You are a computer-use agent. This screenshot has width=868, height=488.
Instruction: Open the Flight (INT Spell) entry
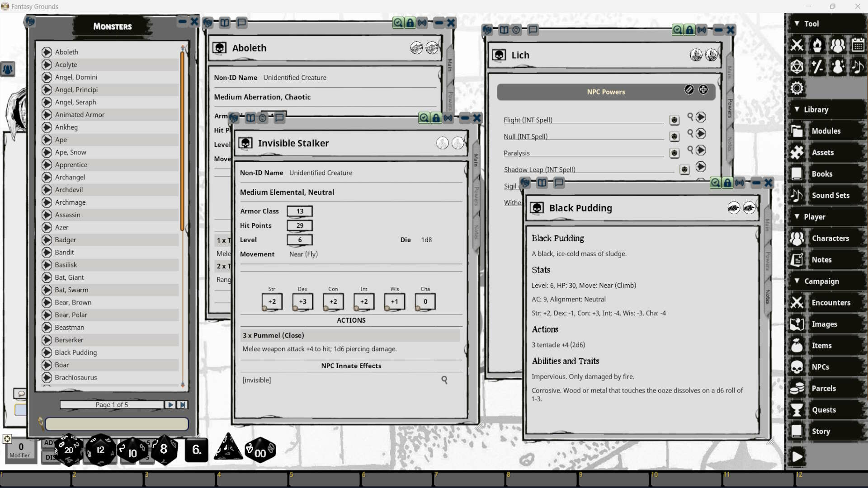click(528, 120)
